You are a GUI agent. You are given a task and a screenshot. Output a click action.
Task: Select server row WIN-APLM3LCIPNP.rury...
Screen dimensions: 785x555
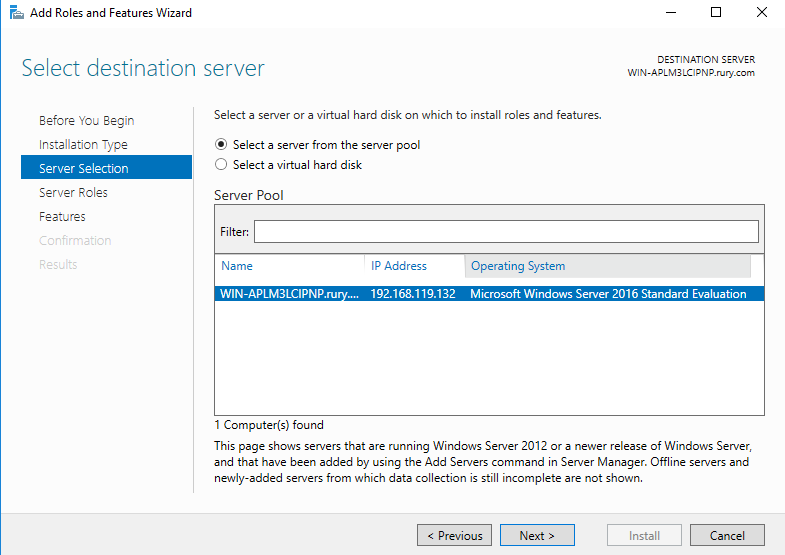tap(490, 294)
